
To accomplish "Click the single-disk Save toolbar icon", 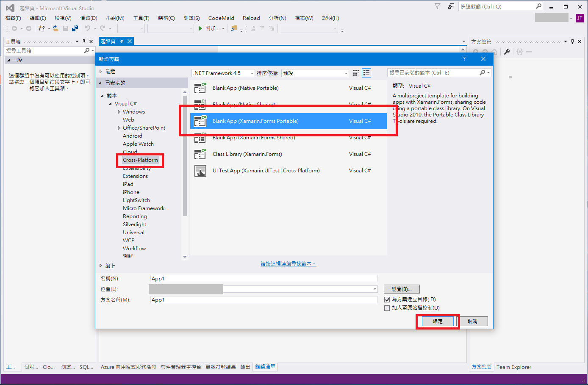I will pyautogui.click(x=66, y=28).
